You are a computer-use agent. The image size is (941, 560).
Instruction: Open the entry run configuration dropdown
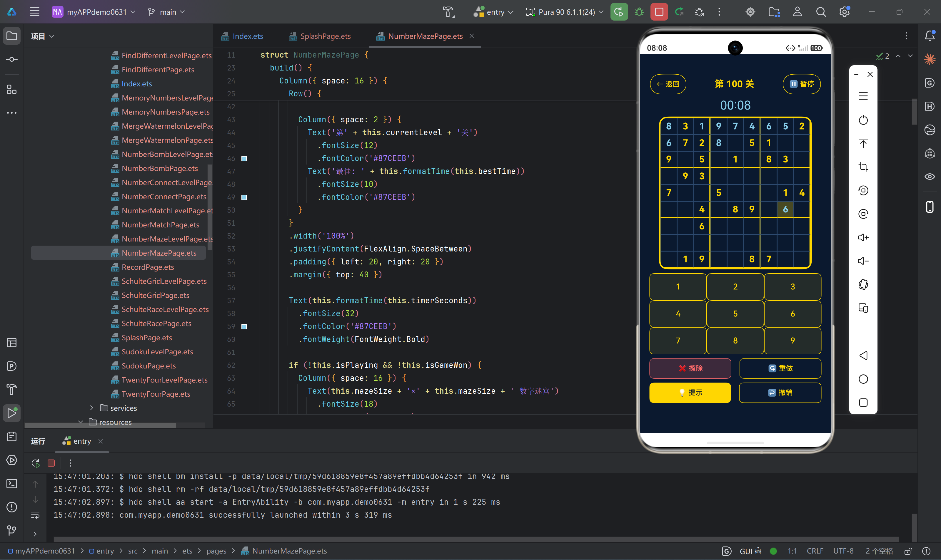point(494,12)
